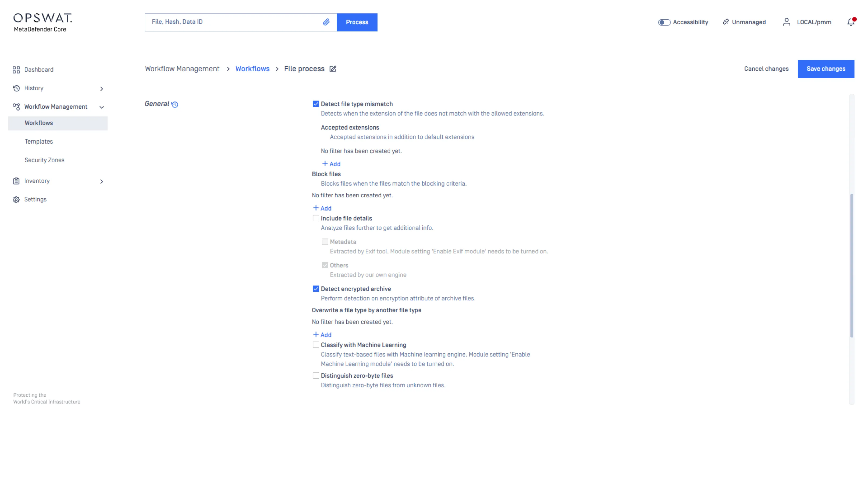Open Settings via the gear icon
The height and width of the screenshot is (480, 868).
[16, 200]
